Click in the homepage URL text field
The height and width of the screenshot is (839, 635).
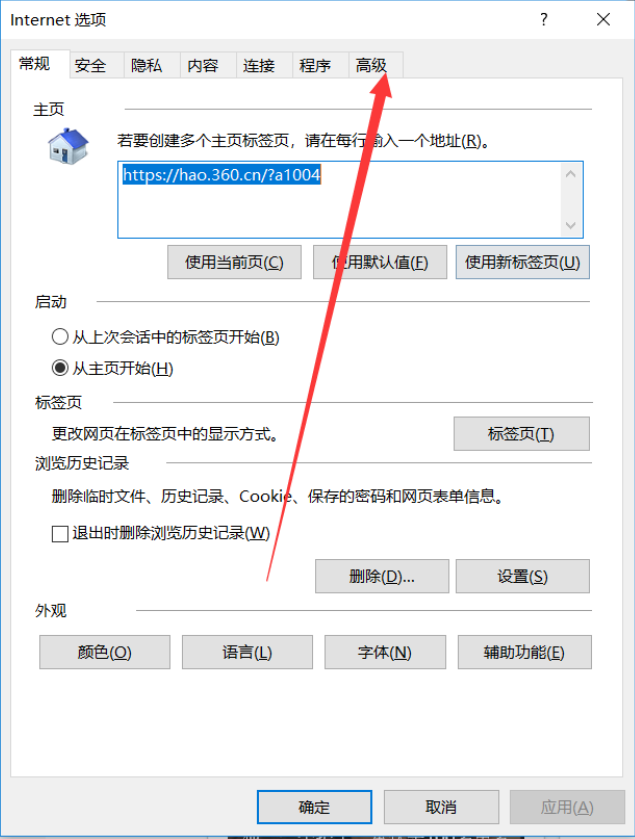(340, 200)
